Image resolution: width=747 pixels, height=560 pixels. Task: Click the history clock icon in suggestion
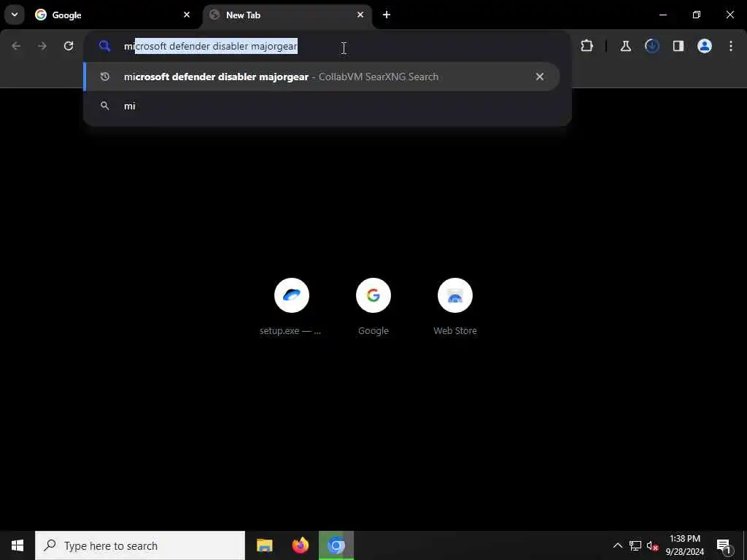(x=105, y=77)
